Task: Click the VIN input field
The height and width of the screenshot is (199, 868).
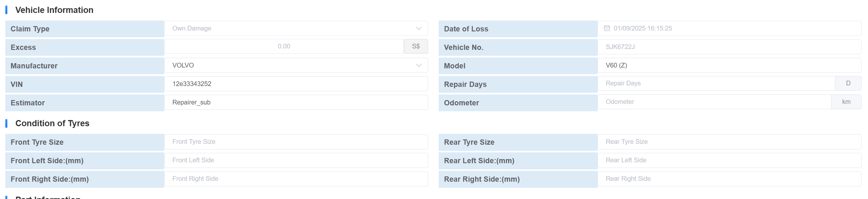Action: [x=296, y=84]
